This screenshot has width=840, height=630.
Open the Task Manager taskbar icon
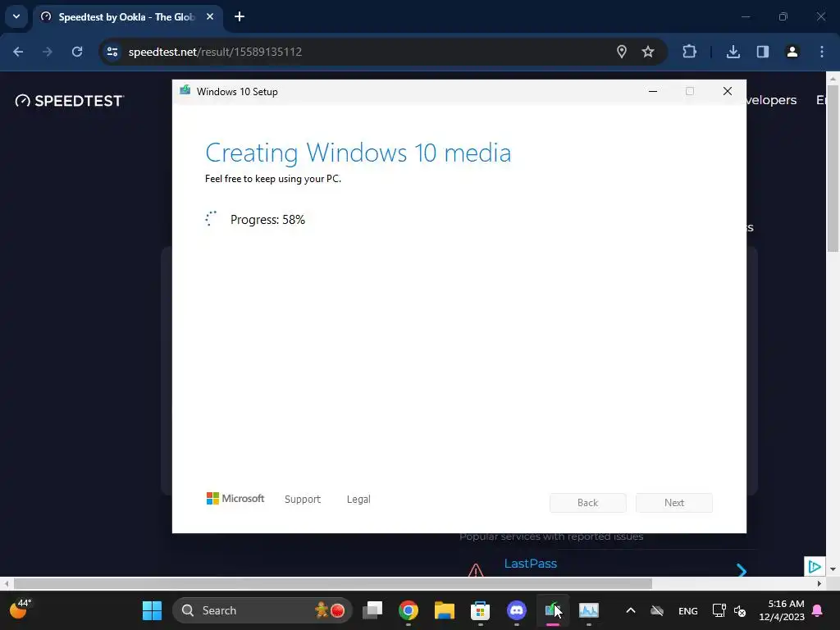(589, 610)
